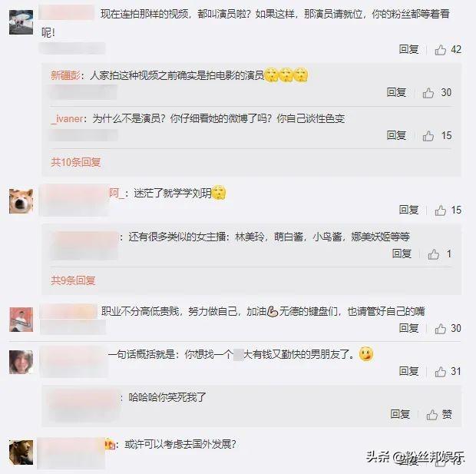Open _ivaner user profile link
The width and height of the screenshot is (476, 474).
[67, 118]
